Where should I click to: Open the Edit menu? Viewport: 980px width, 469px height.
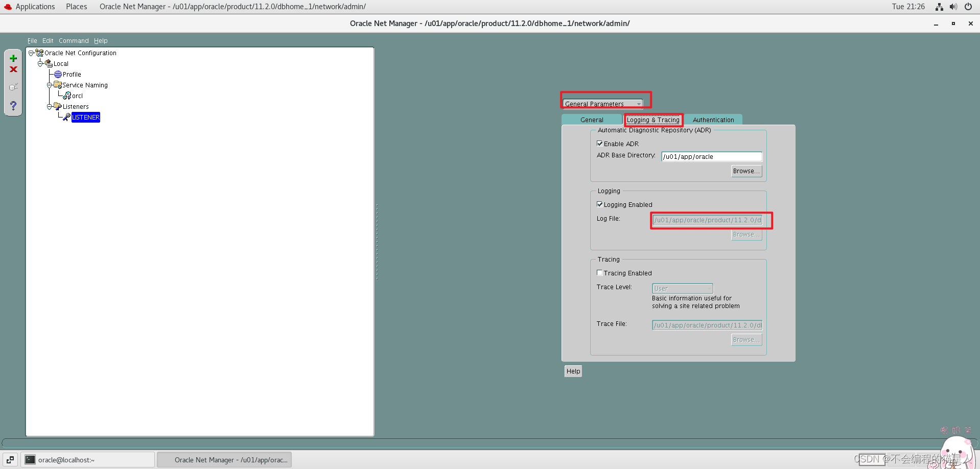pos(48,41)
